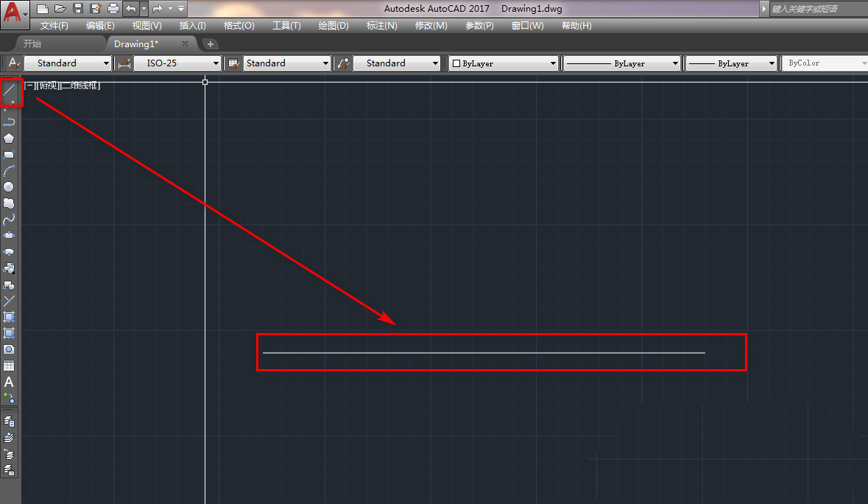Click the 二维线框 visual style label
Image resolution: width=868 pixels, height=504 pixels.
coord(81,85)
